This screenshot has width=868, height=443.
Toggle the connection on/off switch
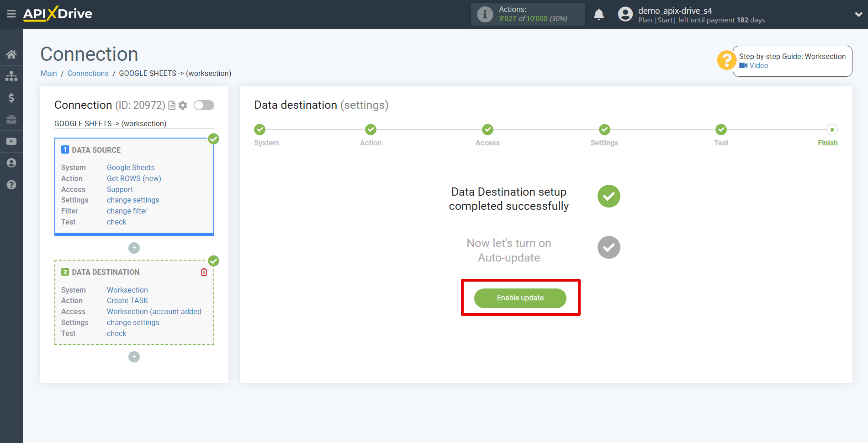point(204,105)
